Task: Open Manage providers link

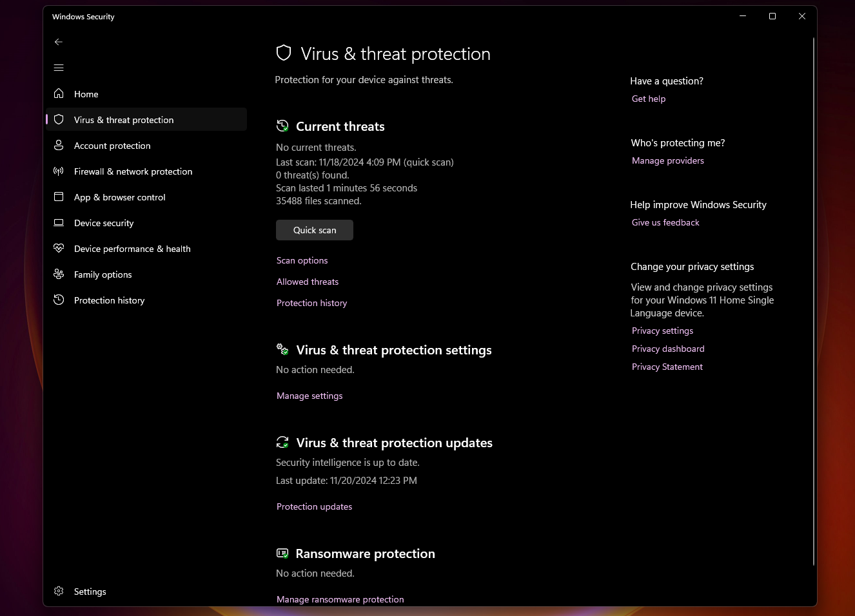Action: pyautogui.click(x=668, y=160)
